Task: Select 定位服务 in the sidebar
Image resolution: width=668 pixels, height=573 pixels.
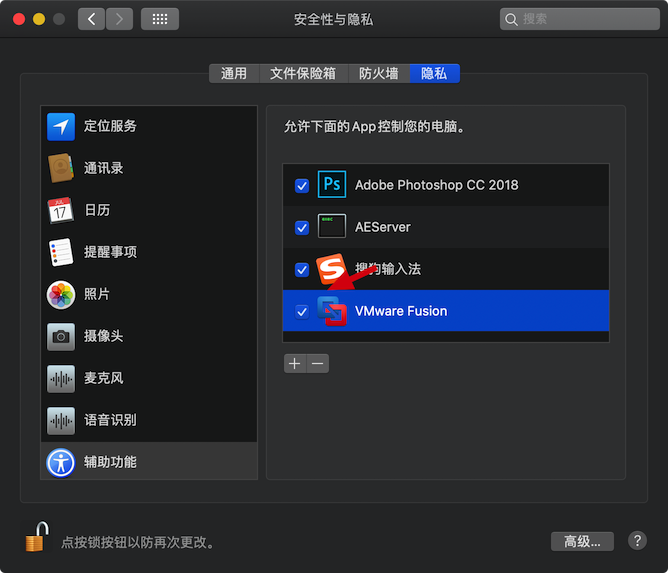Action: coord(149,127)
